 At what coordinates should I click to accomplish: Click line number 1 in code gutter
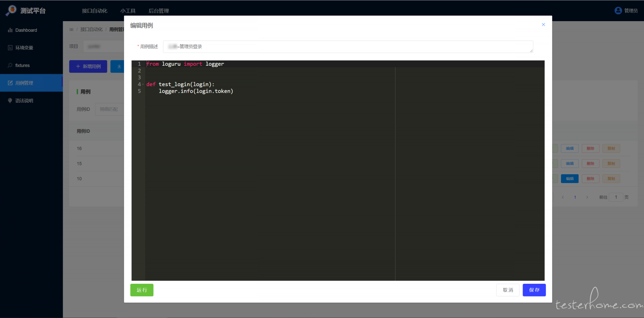coord(139,64)
